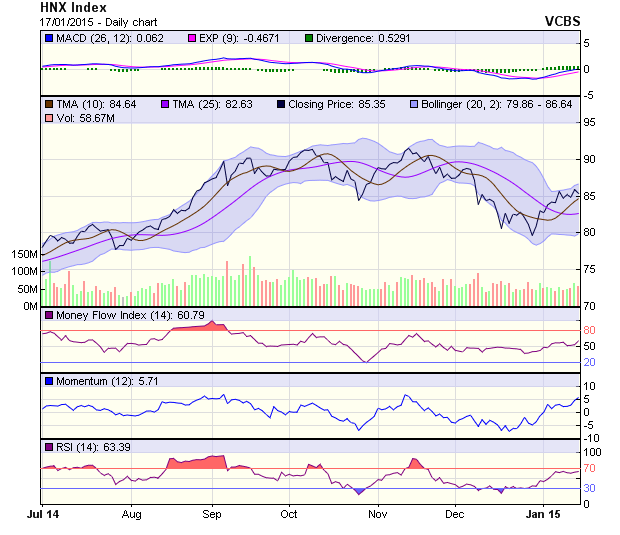Viewport: 620px width, 535px height.
Task: Select the Jan 15 time axis label
Action: (545, 515)
